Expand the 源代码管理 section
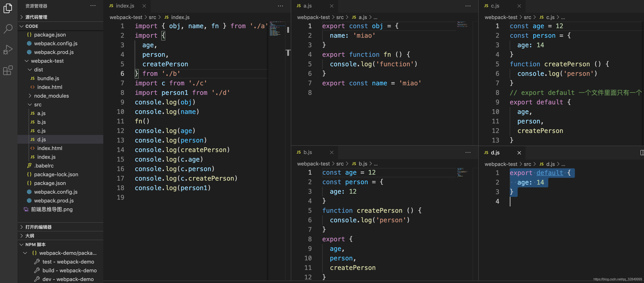Screen dimensions: 644x283 tap(60, 17)
